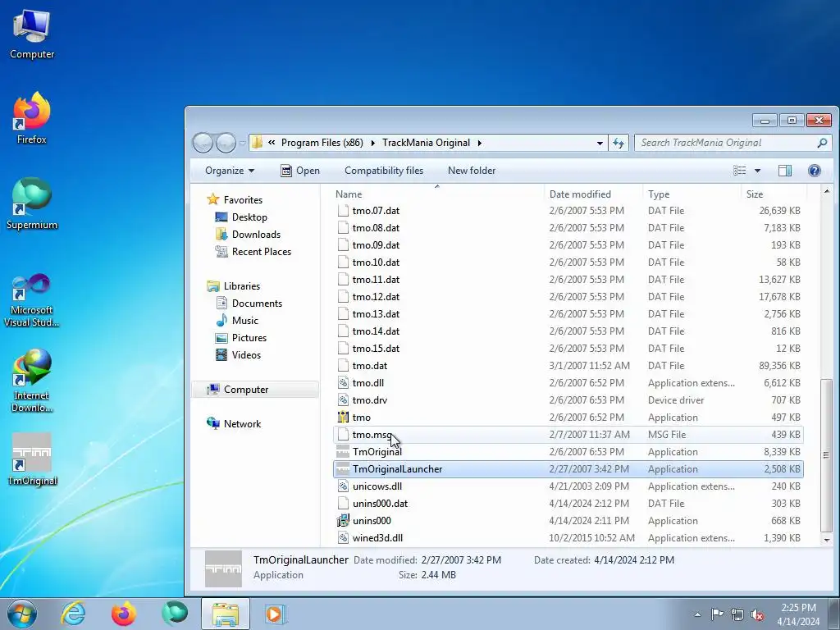Viewport: 840px width, 630px height.
Task: Select the TmOriginal desktop shortcut
Action: click(x=32, y=459)
